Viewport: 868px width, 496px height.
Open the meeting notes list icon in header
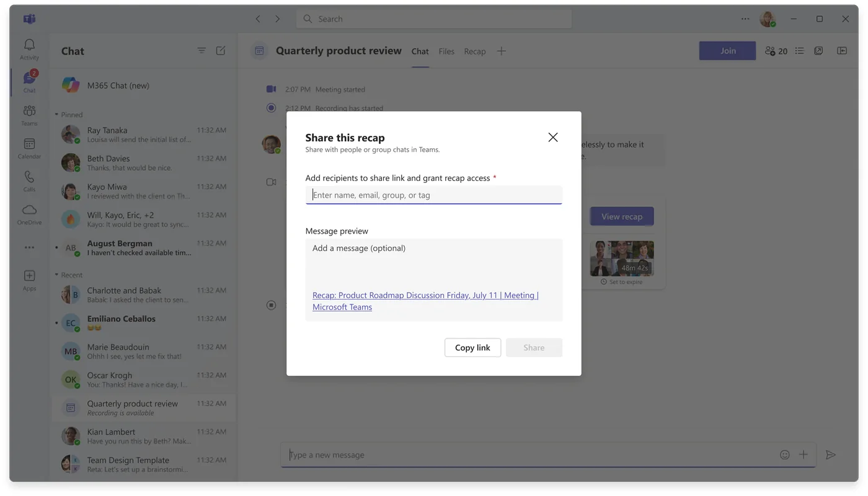799,51
